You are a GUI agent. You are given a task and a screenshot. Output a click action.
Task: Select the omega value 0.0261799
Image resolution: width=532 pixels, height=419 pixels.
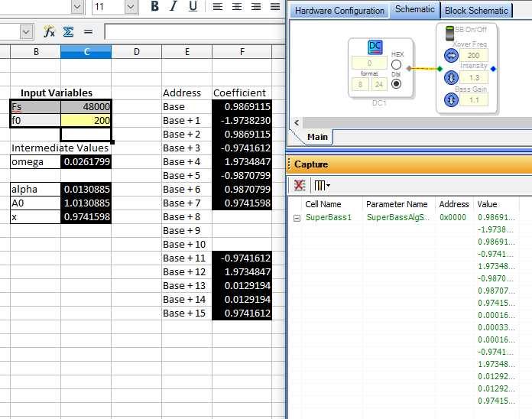(86, 162)
